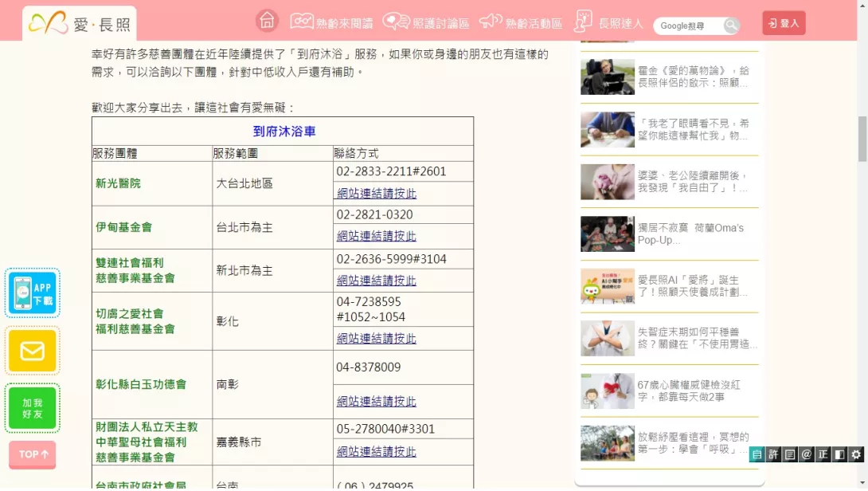Click the 愛·長照 site logo
This screenshot has height=491, width=868.
(79, 24)
